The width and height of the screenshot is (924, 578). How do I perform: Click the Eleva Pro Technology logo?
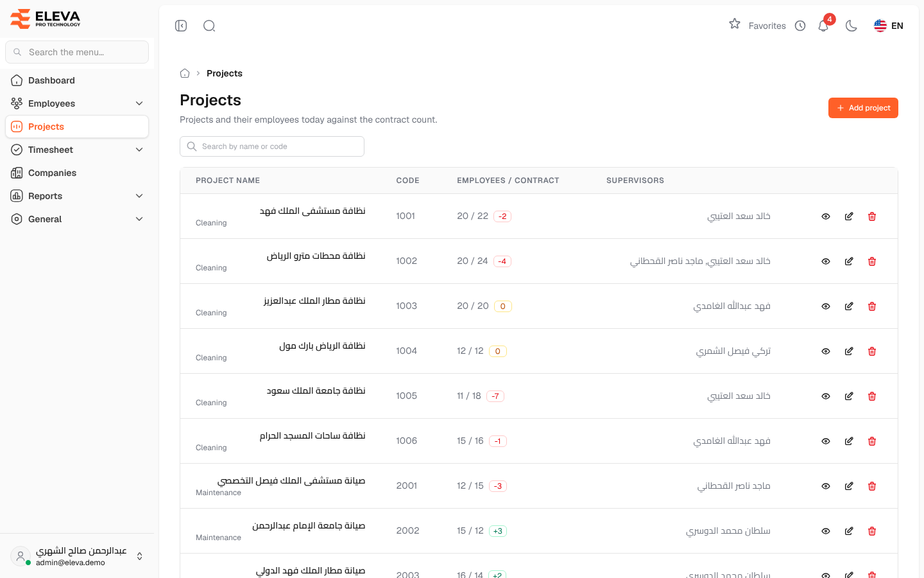tap(46, 19)
